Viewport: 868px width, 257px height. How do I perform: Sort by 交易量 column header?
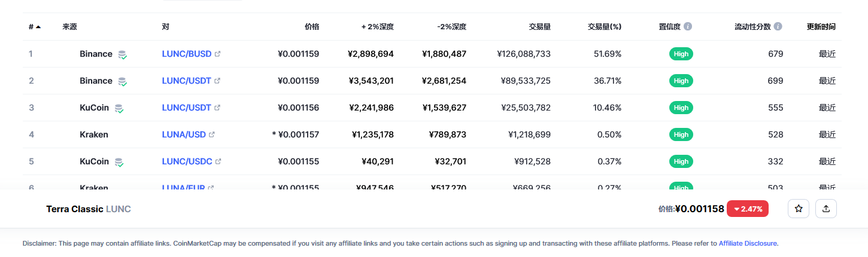pyautogui.click(x=539, y=27)
